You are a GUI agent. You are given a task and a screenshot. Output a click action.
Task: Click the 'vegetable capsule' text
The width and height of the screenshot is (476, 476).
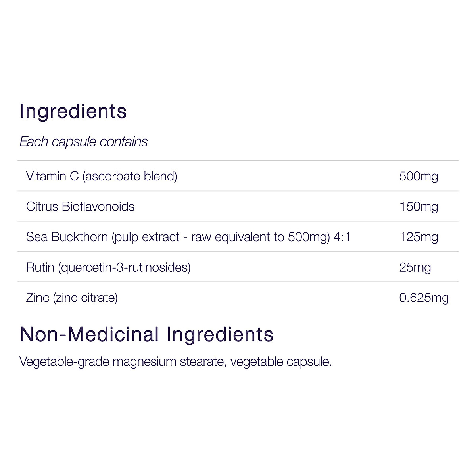click(x=280, y=362)
